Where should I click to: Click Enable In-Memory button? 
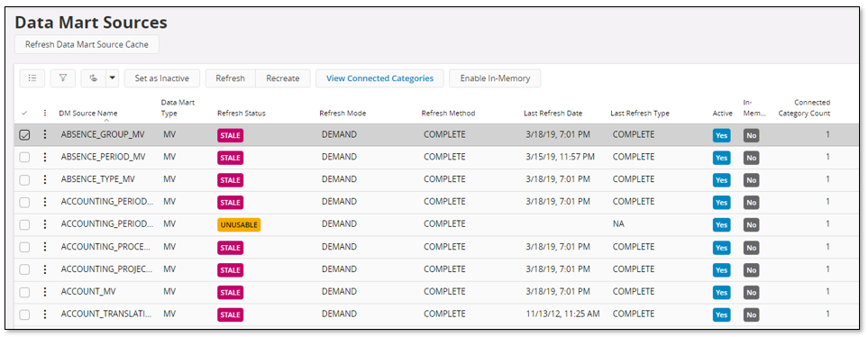click(495, 78)
